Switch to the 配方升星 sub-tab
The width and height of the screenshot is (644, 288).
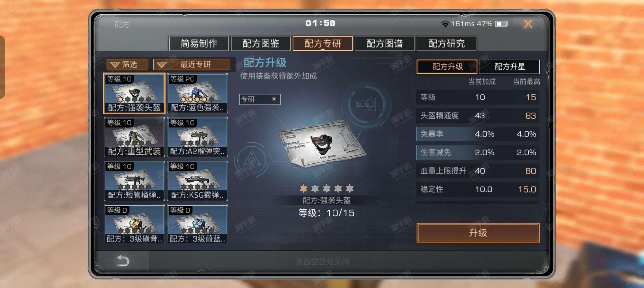coord(509,66)
